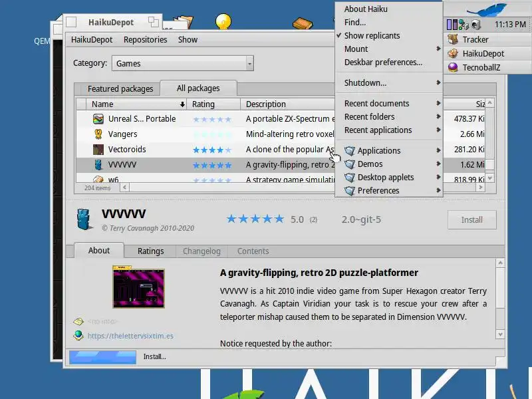Click the Preferences submenu arrow

click(x=438, y=191)
